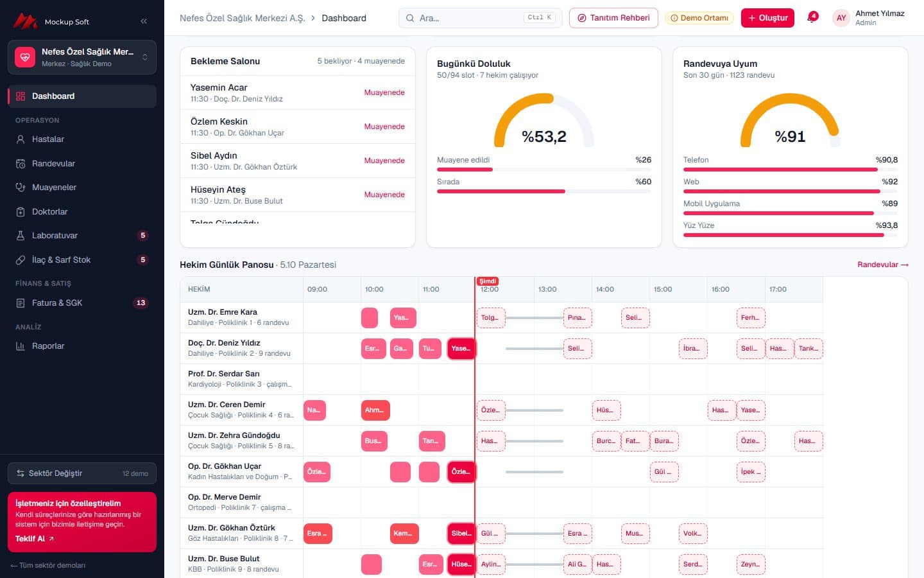Open Ferh... appointment in Emre Kara row
Screen dimensions: 924x578
coord(751,318)
